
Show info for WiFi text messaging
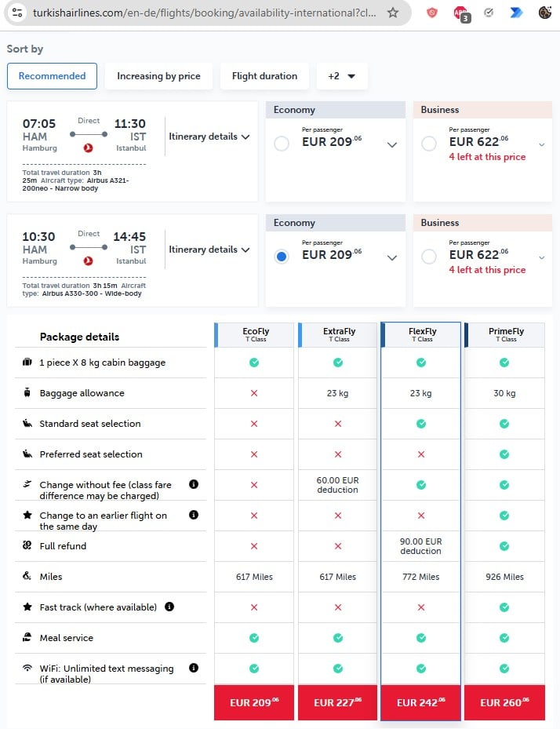click(x=194, y=668)
